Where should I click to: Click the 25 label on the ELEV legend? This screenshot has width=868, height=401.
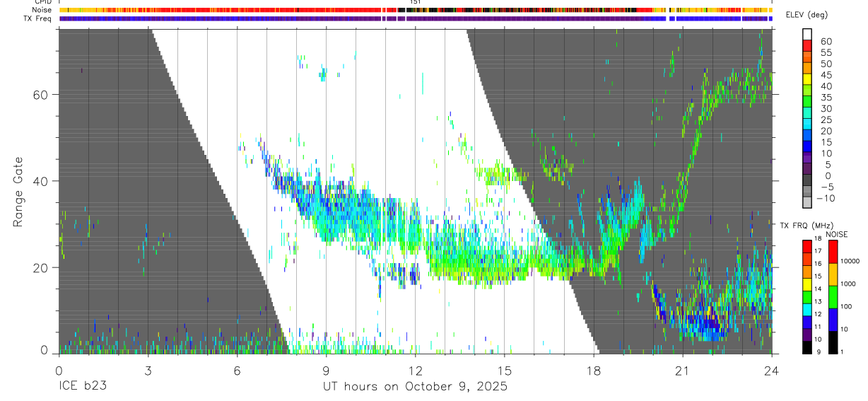tap(826, 120)
